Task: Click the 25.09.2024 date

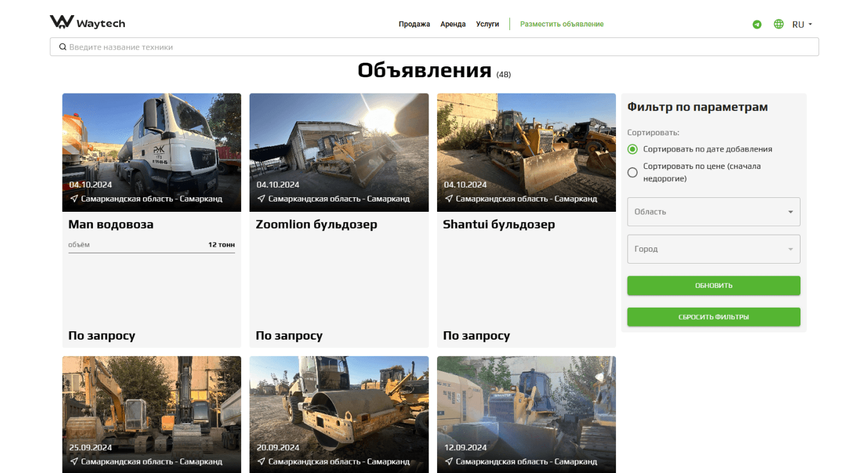Action: [x=90, y=448]
